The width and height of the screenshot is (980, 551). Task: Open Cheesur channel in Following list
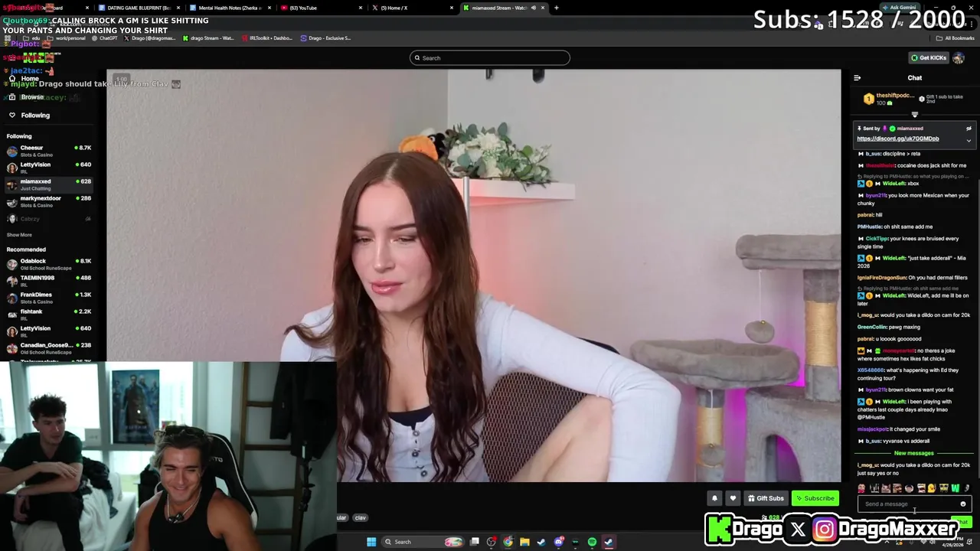coord(49,151)
